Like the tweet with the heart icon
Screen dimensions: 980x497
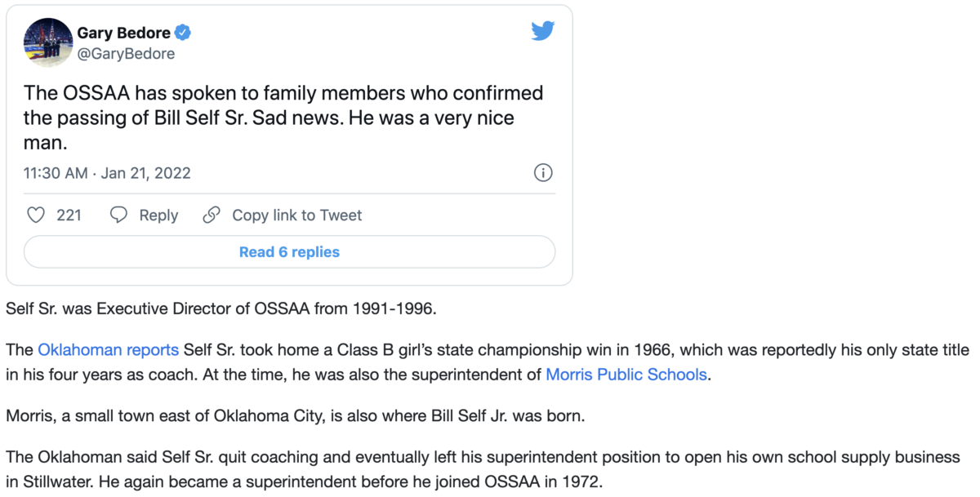[x=36, y=215]
